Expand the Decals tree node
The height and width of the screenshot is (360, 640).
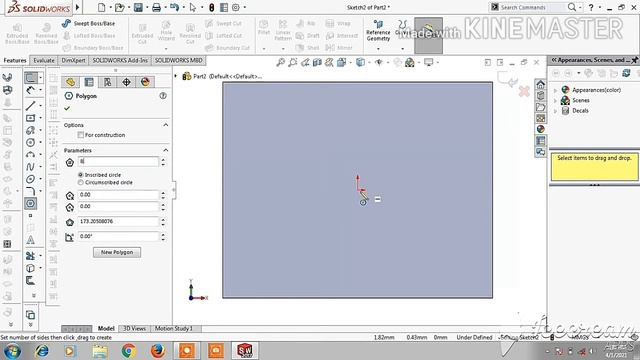click(x=556, y=111)
